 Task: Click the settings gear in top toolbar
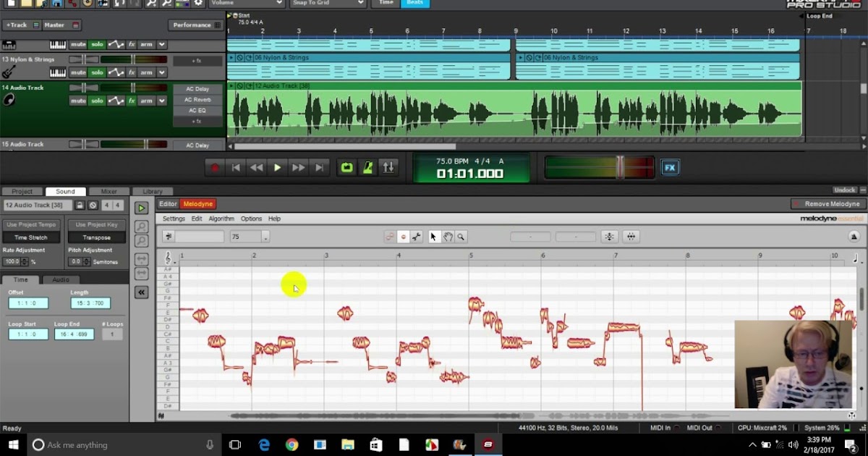pos(197,3)
